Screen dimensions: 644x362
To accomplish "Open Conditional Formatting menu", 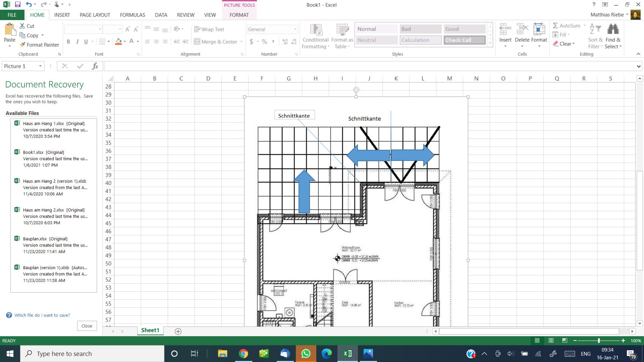I will (x=315, y=36).
